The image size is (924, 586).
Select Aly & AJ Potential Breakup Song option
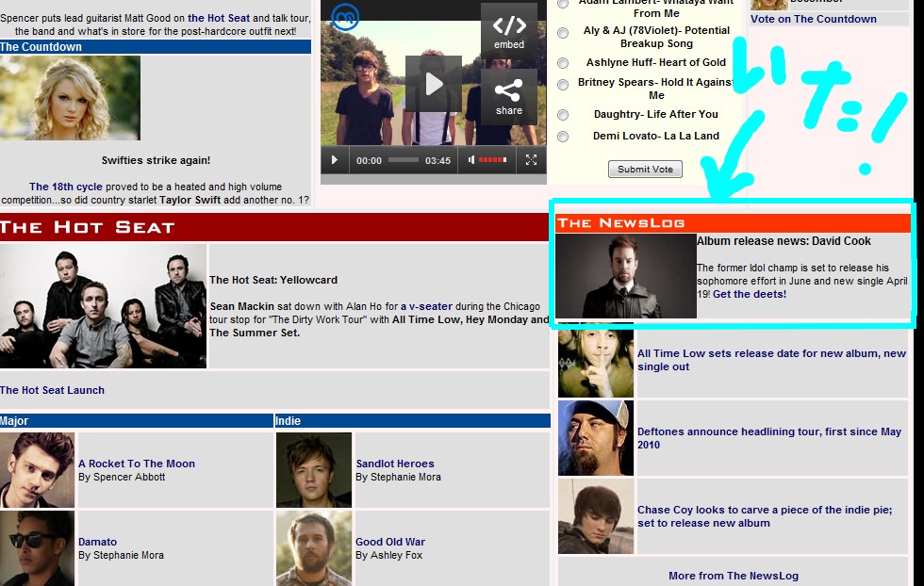pos(564,33)
